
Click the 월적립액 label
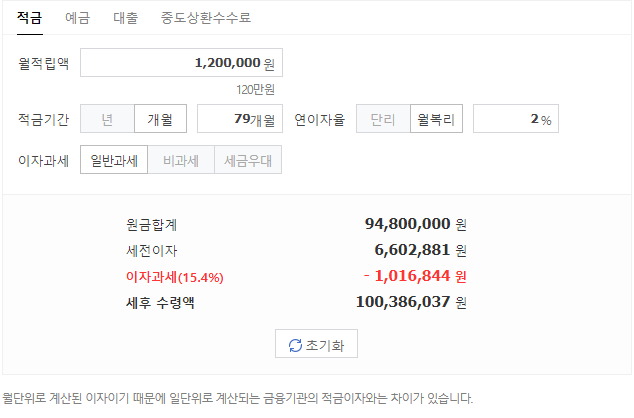tap(44, 63)
